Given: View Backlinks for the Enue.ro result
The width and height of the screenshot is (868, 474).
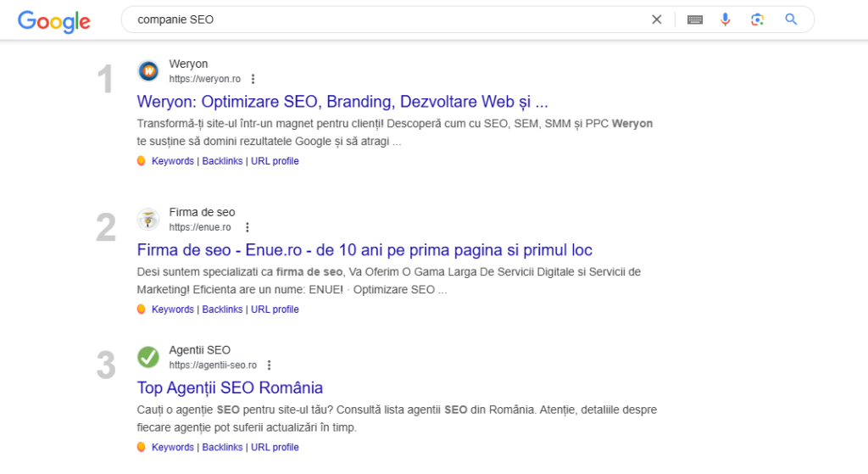Looking at the screenshot, I should [222, 309].
